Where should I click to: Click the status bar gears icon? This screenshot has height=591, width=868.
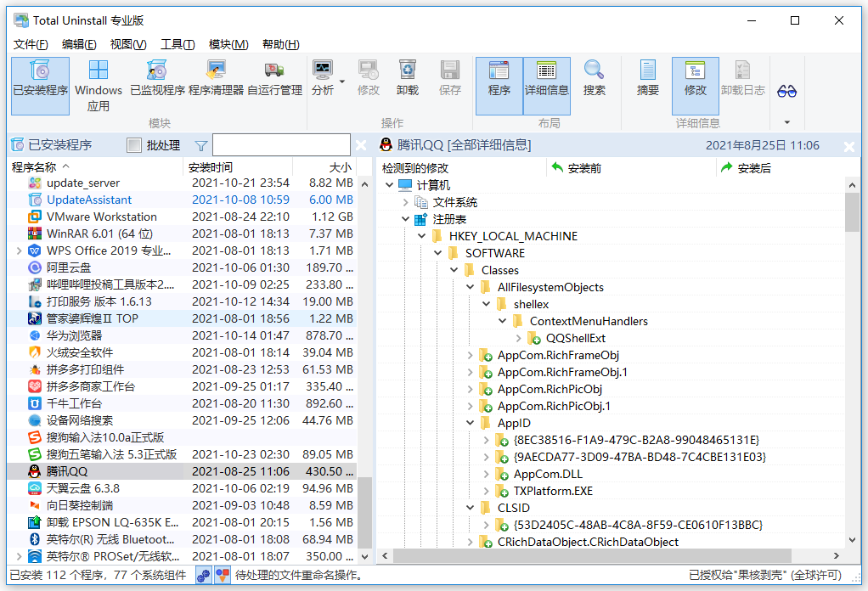pos(203,576)
